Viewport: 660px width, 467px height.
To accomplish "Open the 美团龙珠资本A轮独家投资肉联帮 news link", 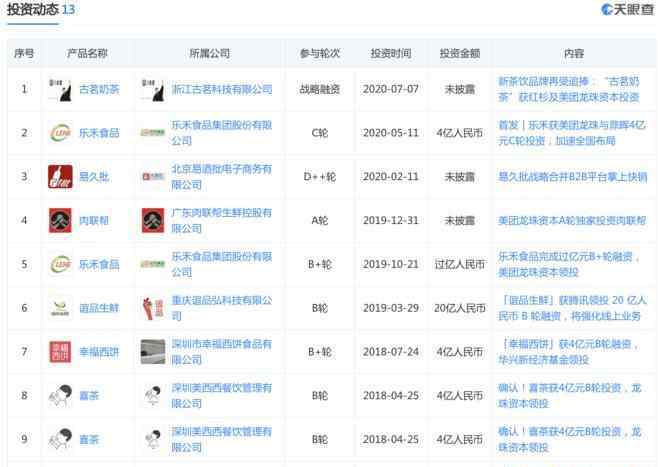I will coord(572,221).
